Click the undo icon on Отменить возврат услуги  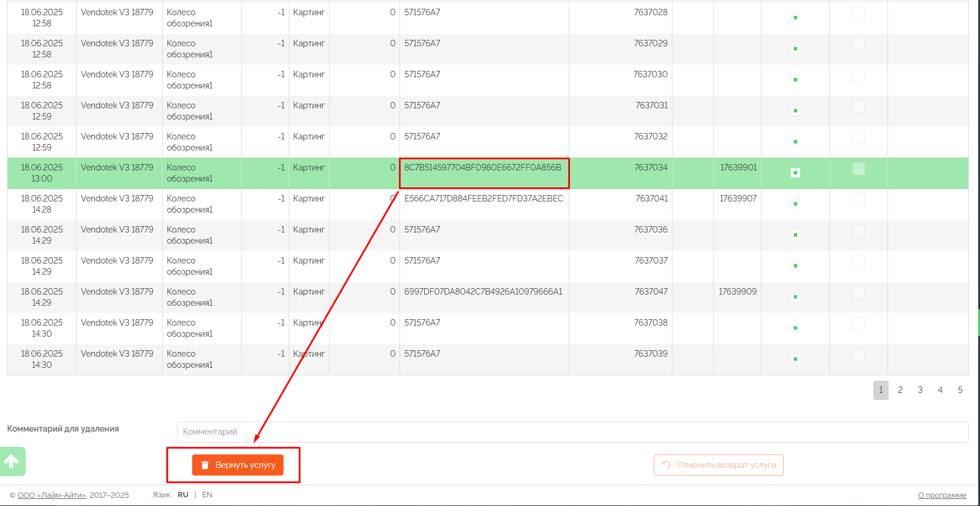pyautogui.click(x=666, y=465)
